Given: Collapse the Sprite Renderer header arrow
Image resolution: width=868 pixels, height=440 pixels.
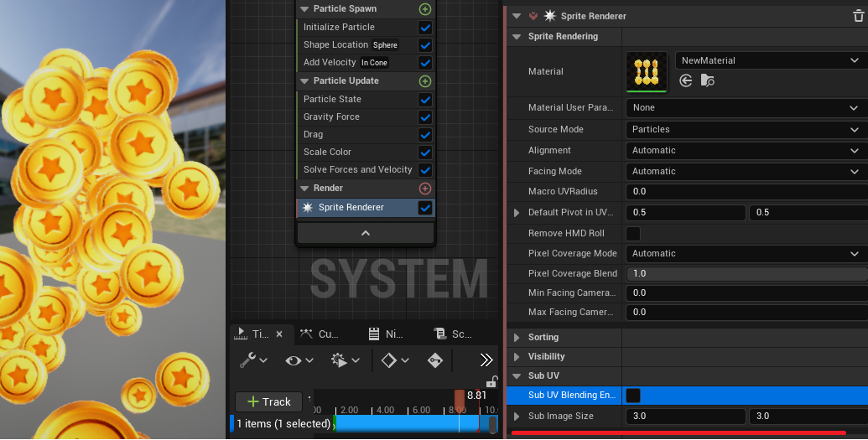Looking at the screenshot, I should tap(517, 16).
